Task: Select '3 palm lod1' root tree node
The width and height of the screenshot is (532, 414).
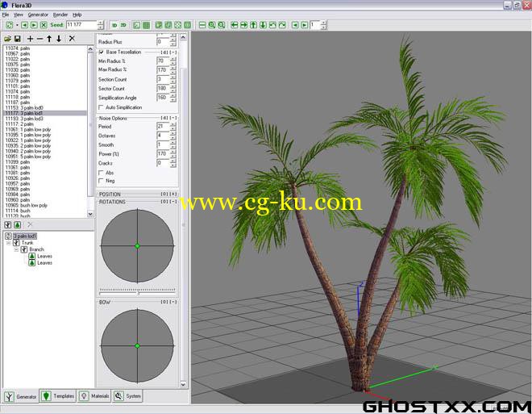Action: pos(25,236)
